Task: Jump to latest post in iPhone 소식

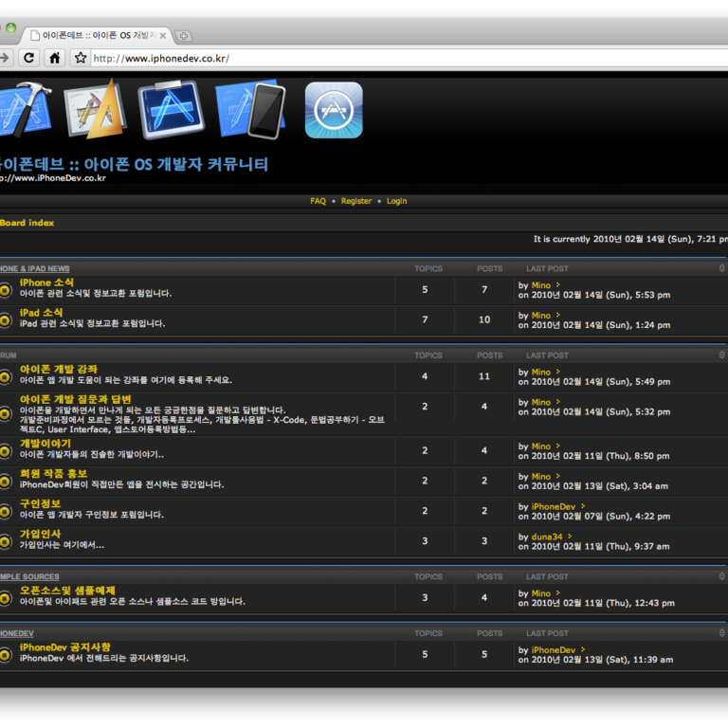Action: click(x=558, y=285)
